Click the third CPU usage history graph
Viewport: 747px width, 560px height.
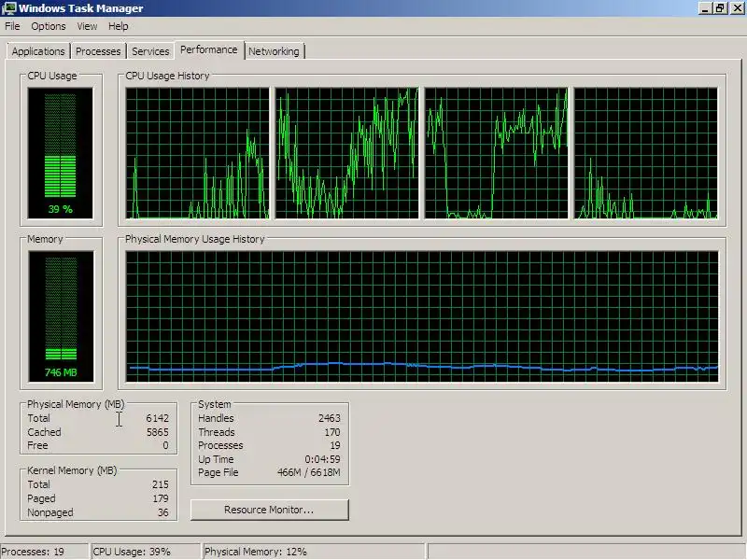[x=497, y=153]
